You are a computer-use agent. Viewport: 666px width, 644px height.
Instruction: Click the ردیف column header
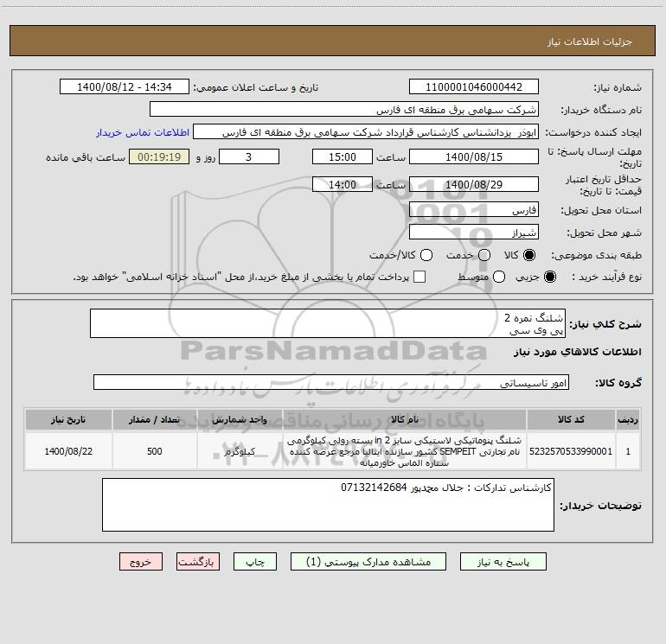pos(628,419)
